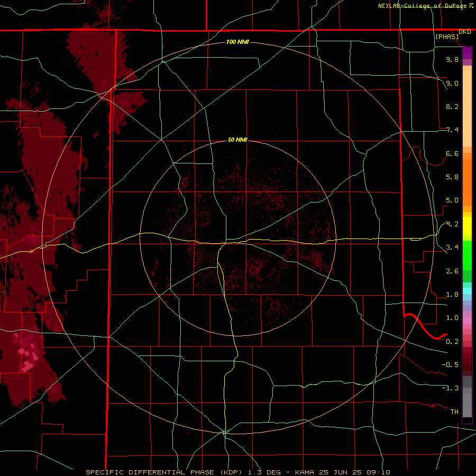Viewport: 476px width, 476px height.
Task: Click the 0.2 value on the legend
Action: 452,342
